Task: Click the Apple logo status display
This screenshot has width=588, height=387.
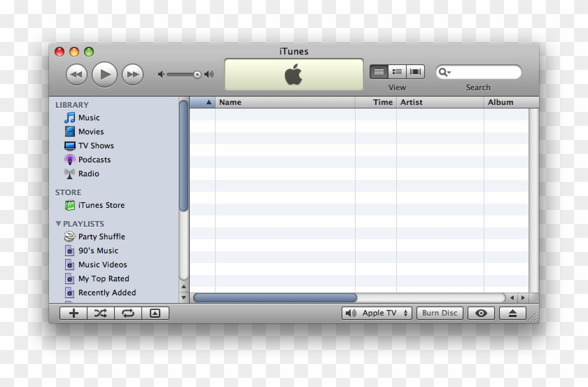Action: (293, 74)
